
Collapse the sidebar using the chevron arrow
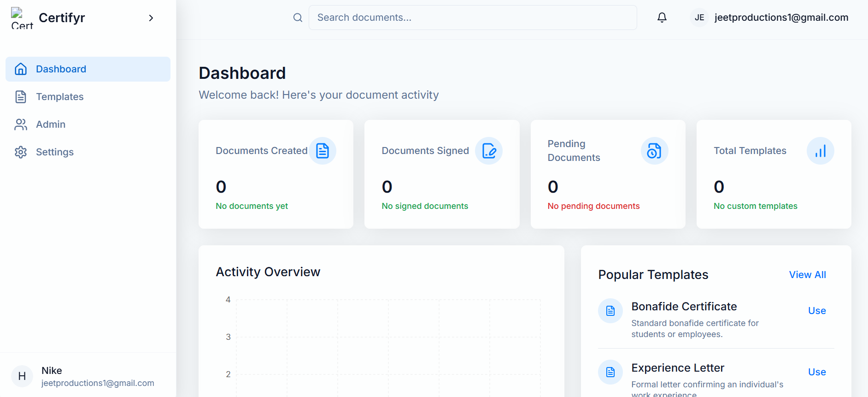tap(151, 18)
